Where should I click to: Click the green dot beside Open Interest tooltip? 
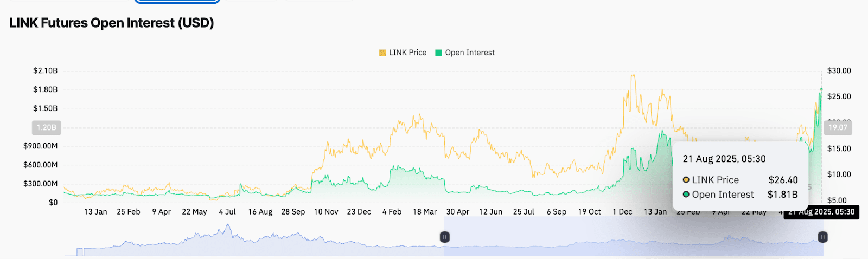pyautogui.click(x=686, y=195)
